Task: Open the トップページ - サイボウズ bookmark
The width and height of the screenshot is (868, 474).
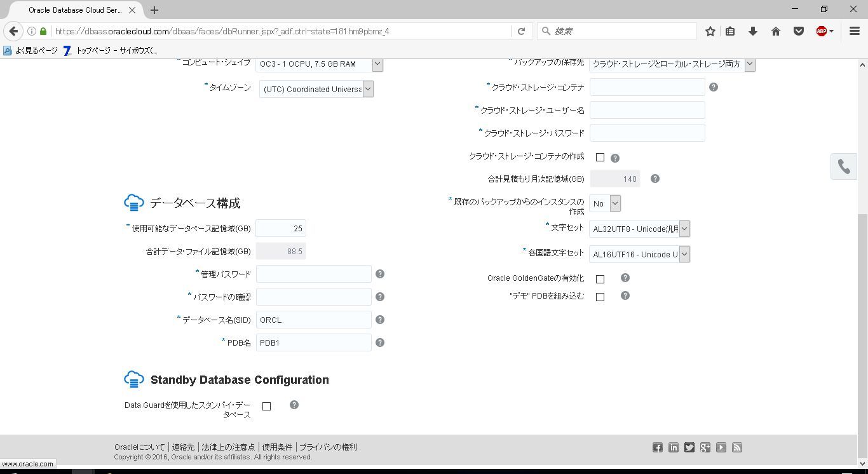Action: [x=111, y=50]
